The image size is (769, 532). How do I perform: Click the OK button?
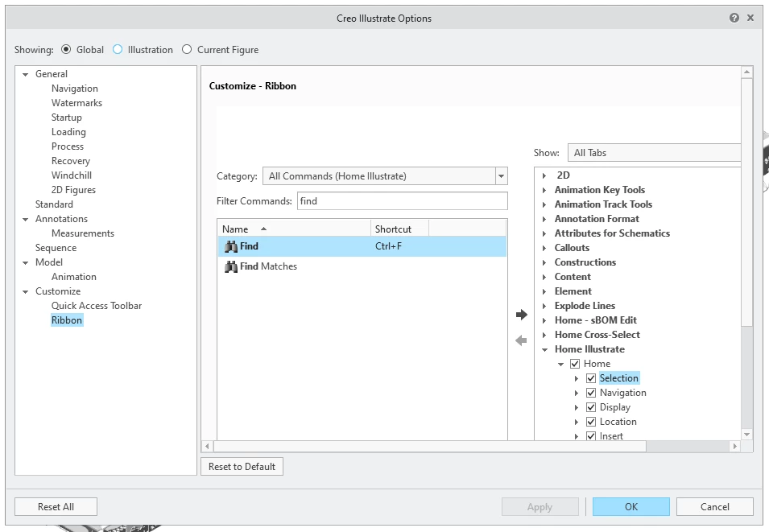(x=630, y=506)
